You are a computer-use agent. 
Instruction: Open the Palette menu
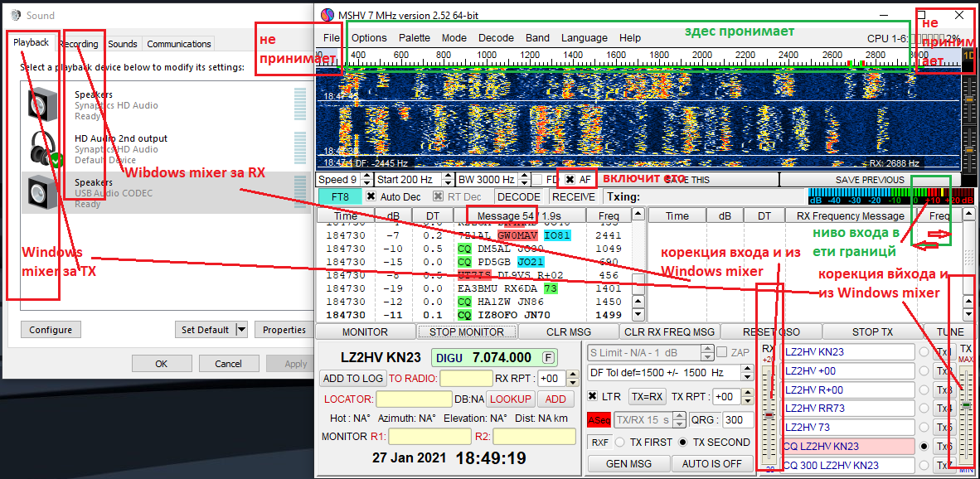(x=414, y=38)
